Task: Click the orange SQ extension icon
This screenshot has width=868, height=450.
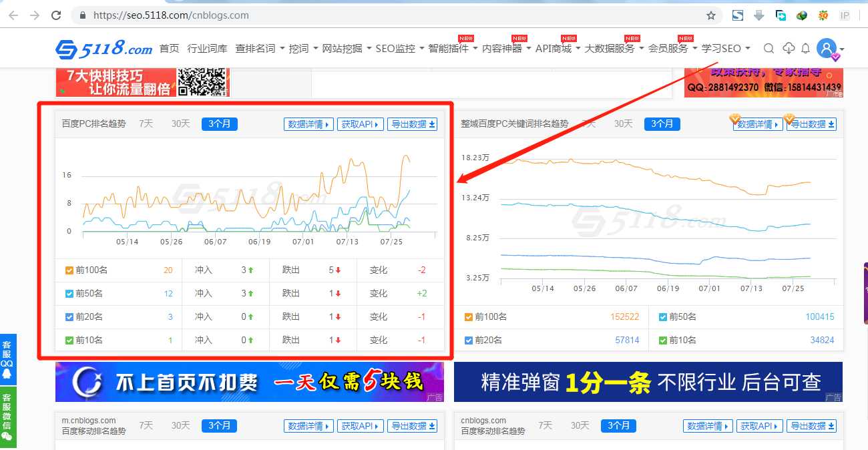Action: click(x=823, y=15)
